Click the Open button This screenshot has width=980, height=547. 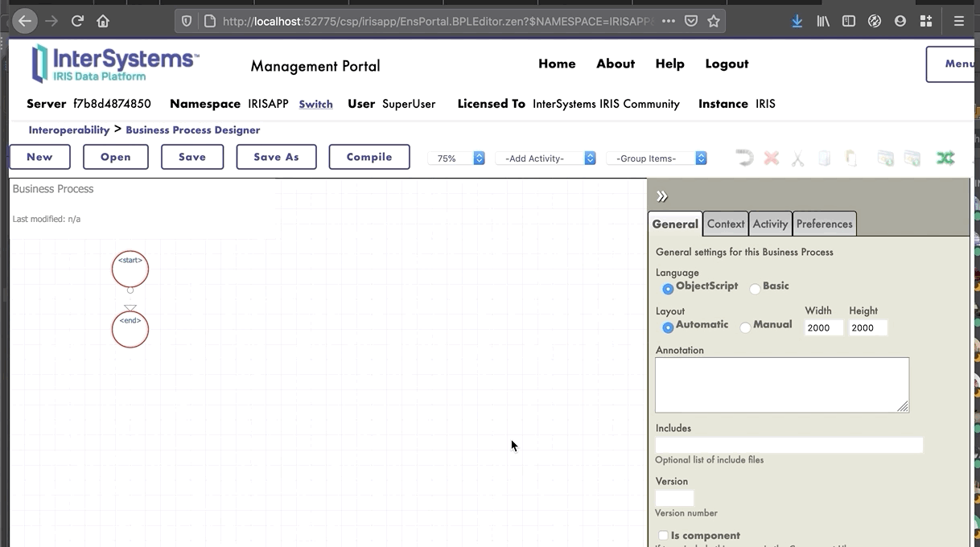(x=116, y=157)
